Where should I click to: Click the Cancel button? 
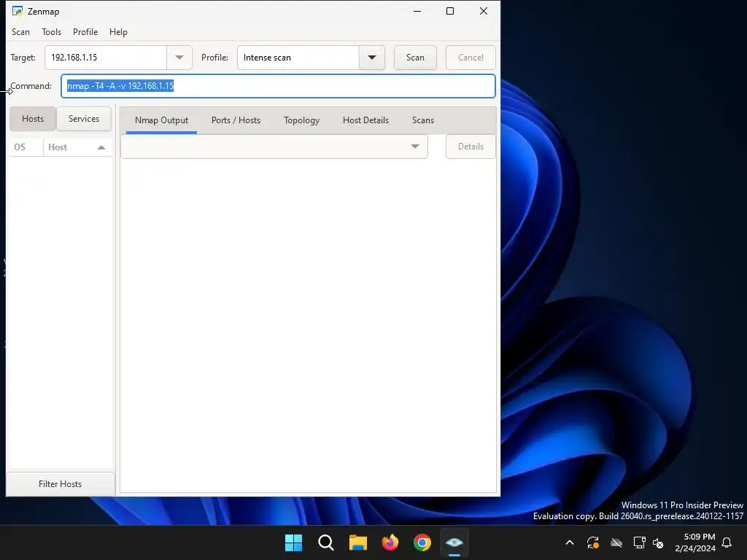(471, 58)
